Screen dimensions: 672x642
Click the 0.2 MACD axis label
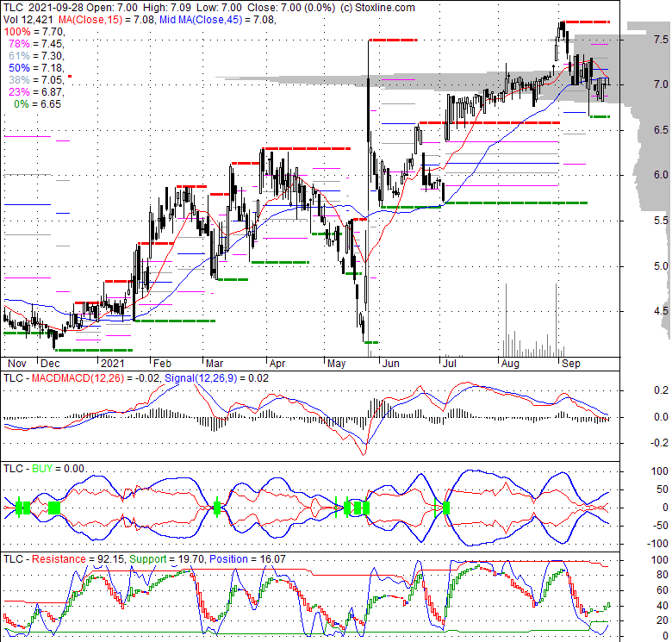pyautogui.click(x=661, y=390)
